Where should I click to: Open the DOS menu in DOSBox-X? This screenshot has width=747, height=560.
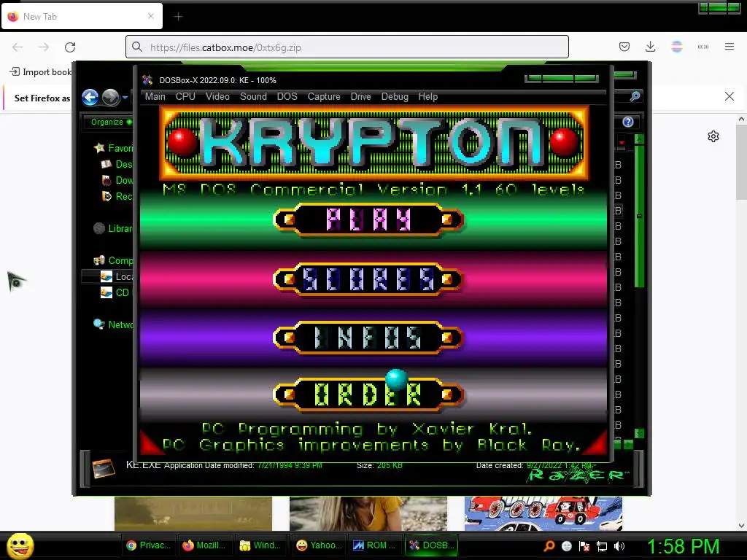287,97
